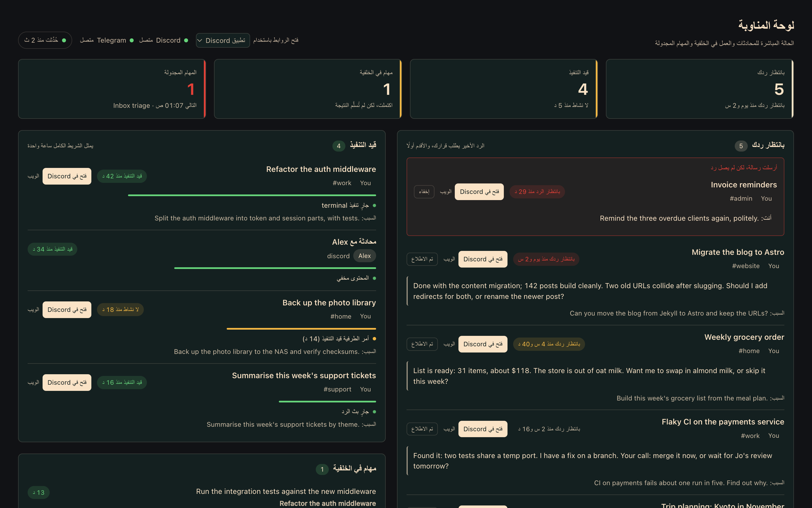The image size is (812, 508).
Task: Mark Migrate the blog to Astro as seen
Action: (x=422, y=259)
